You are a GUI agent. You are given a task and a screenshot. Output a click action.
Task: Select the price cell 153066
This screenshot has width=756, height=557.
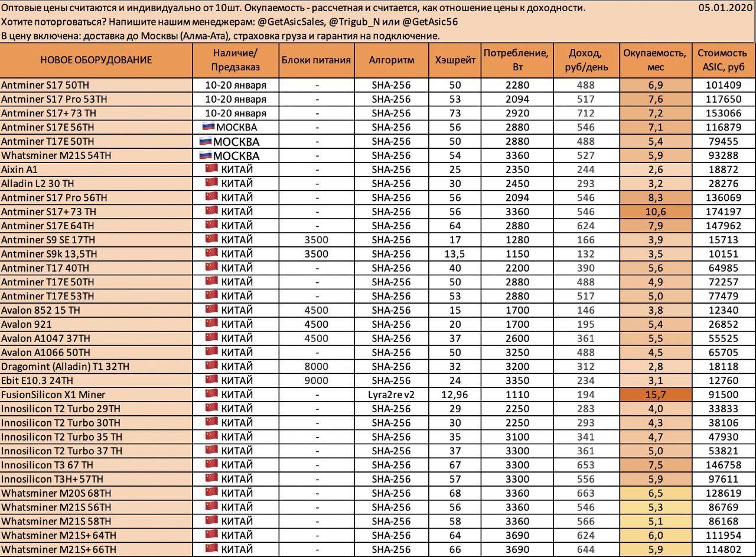724,113
